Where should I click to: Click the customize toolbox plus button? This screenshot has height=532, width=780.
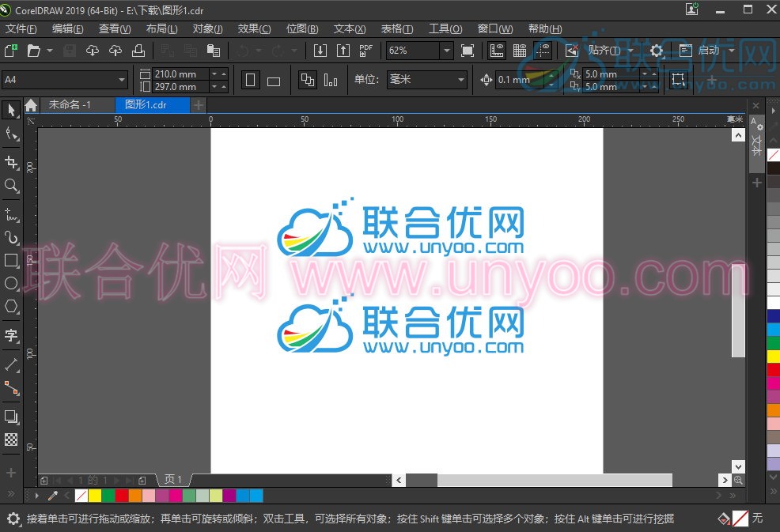click(x=11, y=473)
